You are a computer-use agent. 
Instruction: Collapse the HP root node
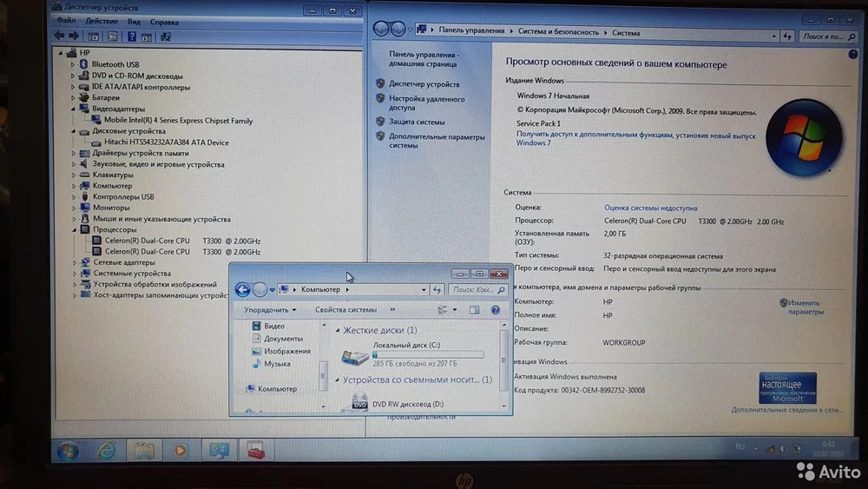61,53
